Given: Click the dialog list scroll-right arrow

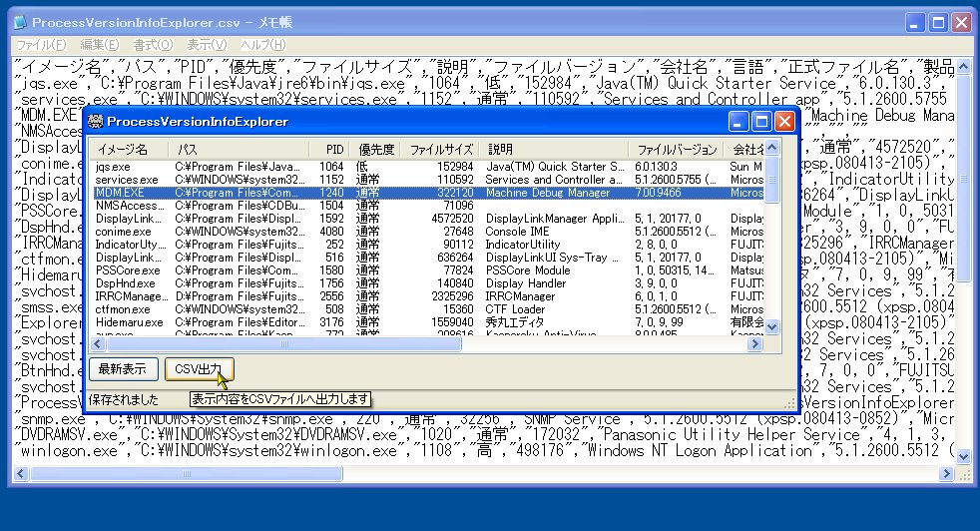Looking at the screenshot, I should 755,343.
